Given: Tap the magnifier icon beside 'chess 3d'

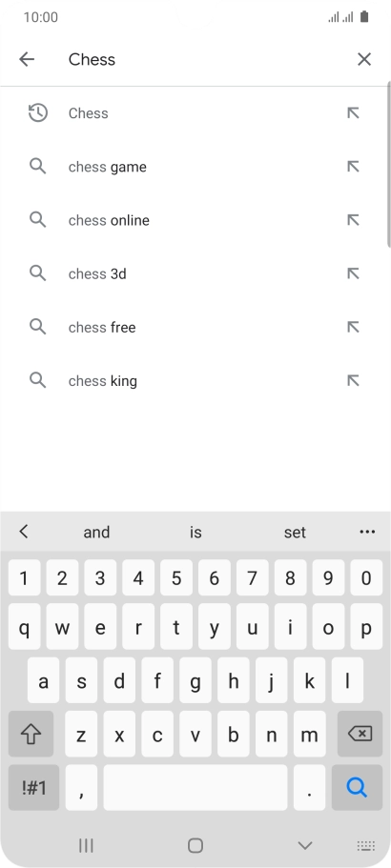Looking at the screenshot, I should click(37, 273).
